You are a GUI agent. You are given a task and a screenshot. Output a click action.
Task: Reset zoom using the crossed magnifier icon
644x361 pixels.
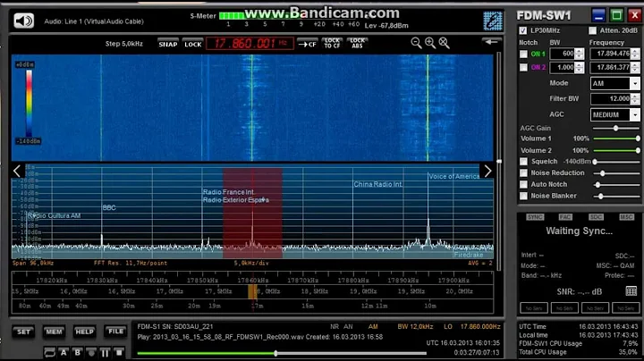444,43
